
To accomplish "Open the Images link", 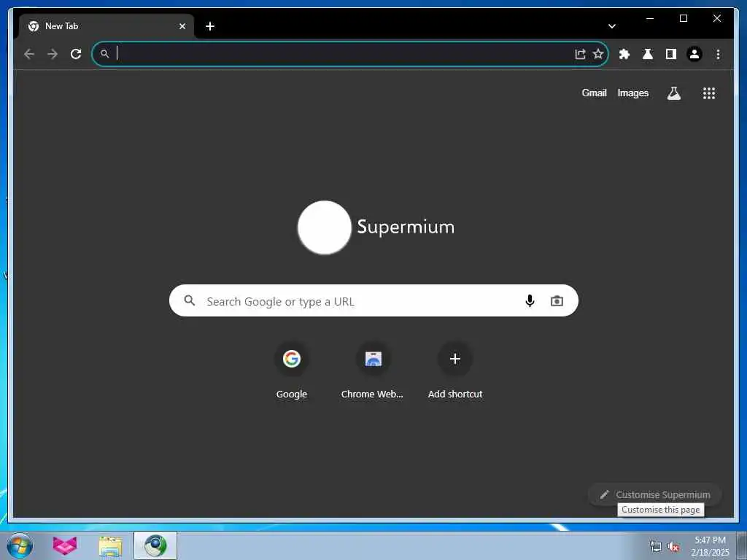I will tap(632, 93).
